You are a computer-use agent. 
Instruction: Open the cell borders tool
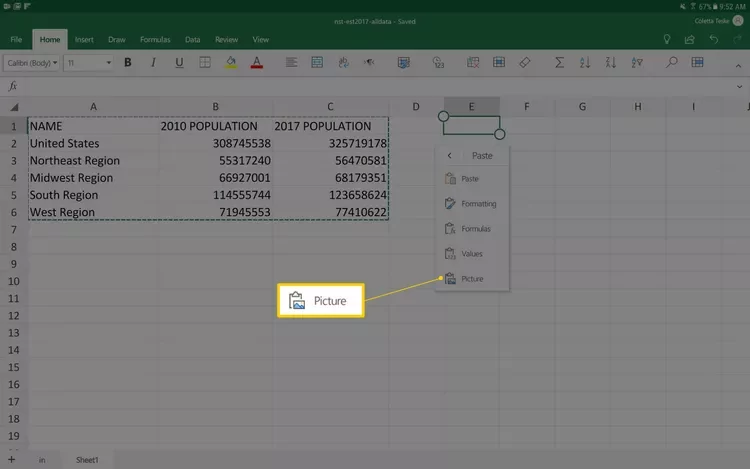[x=205, y=63]
